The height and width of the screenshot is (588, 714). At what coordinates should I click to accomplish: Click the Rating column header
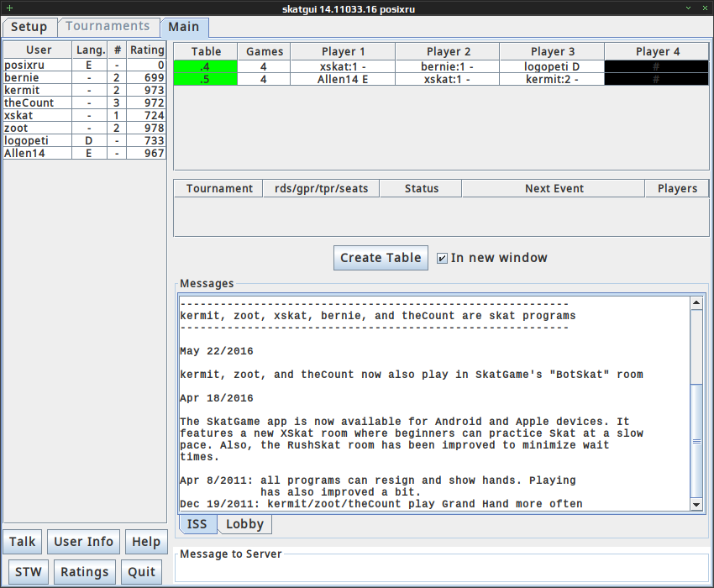tap(146, 50)
